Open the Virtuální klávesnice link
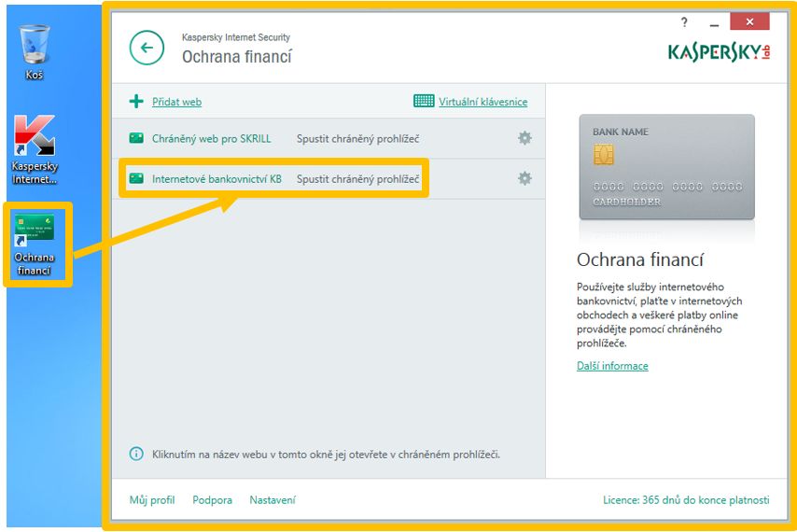 (x=482, y=102)
